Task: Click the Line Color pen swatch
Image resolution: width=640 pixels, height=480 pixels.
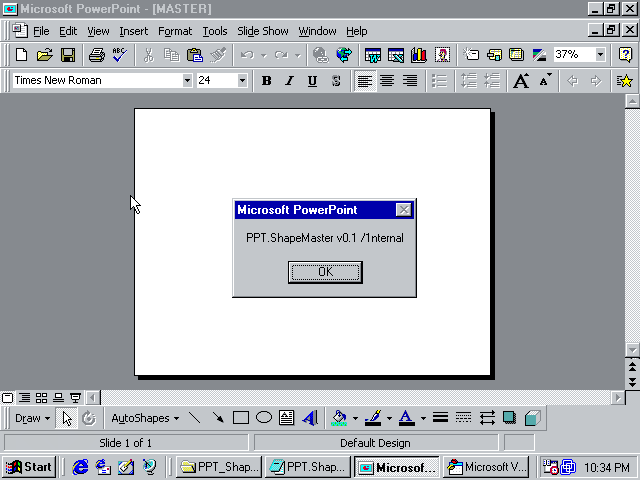Action: click(x=373, y=418)
